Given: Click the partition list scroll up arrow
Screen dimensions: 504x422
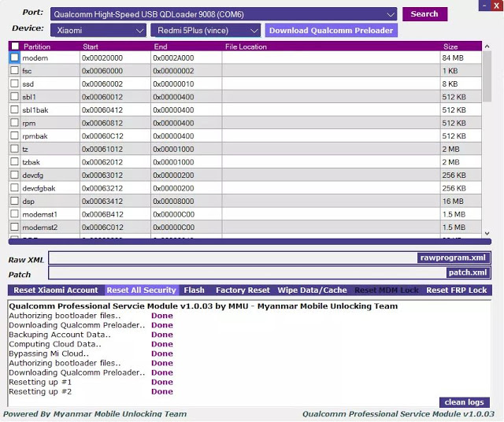Looking at the screenshot, I should pos(487,46).
